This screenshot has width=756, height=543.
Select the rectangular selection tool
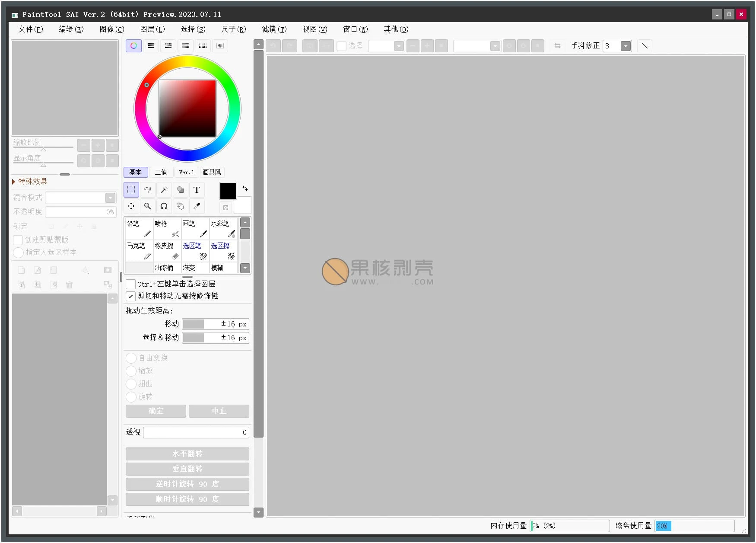click(131, 190)
